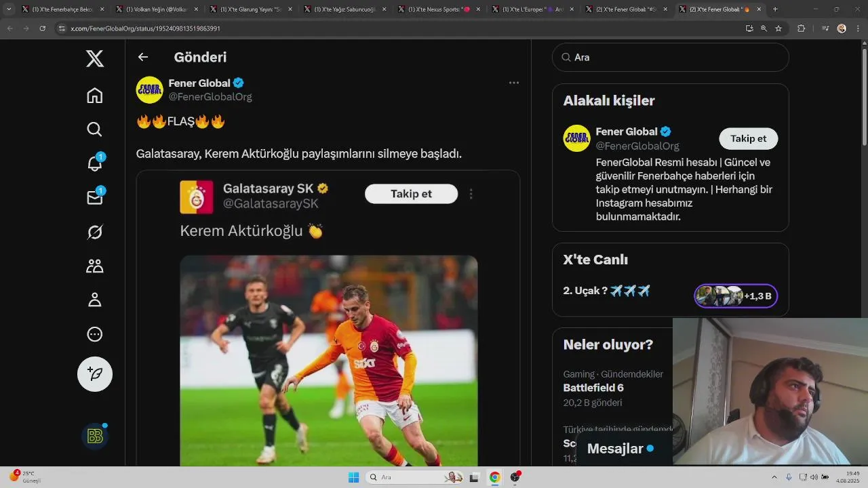Screen dimensions: 868x488
Task: Reload the page in Chrome
Action: 43,28
